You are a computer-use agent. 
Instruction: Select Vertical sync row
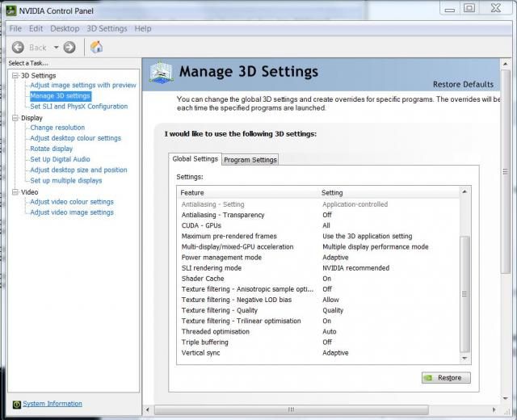319,352
